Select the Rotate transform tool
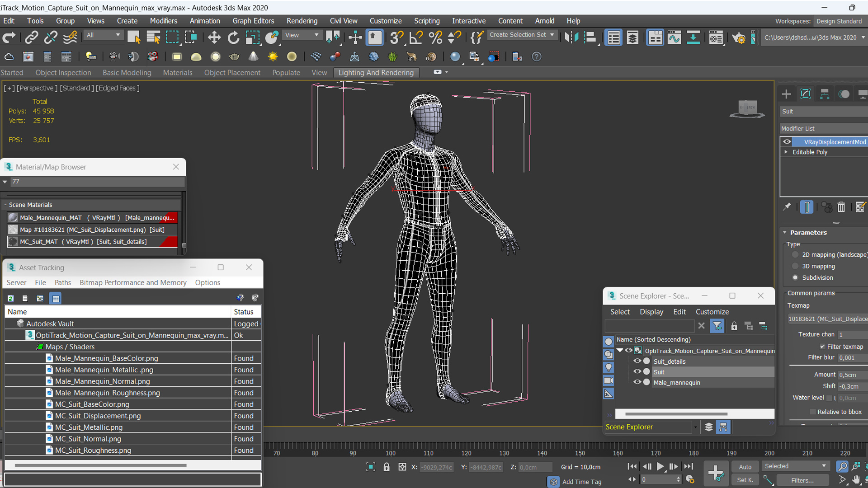This screenshot has width=868, height=488. tap(233, 38)
